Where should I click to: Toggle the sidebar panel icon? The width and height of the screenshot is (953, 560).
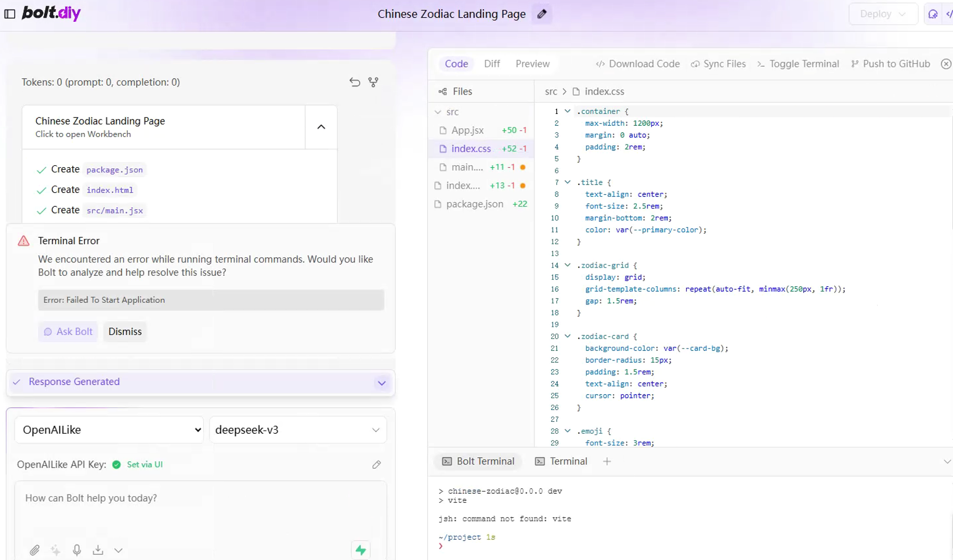tap(10, 14)
